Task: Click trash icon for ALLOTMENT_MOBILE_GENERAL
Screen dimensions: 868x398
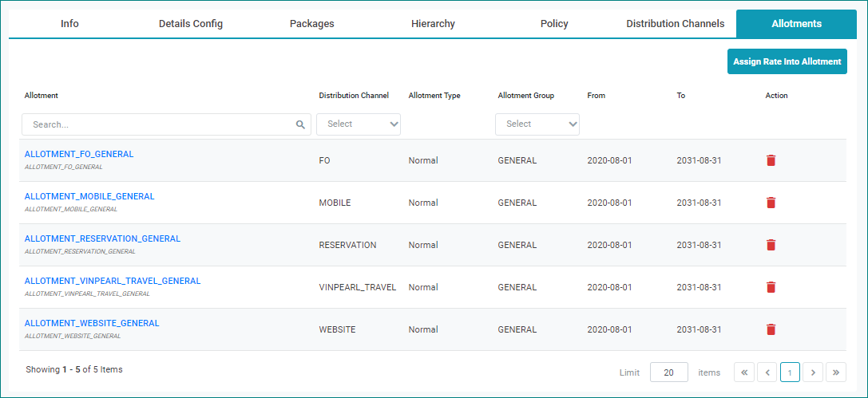Action: [771, 203]
